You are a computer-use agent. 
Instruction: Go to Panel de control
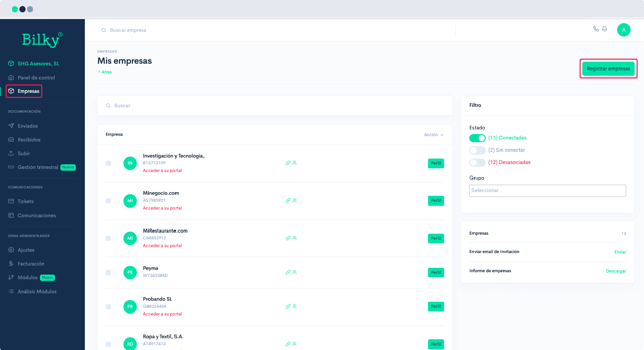point(36,78)
